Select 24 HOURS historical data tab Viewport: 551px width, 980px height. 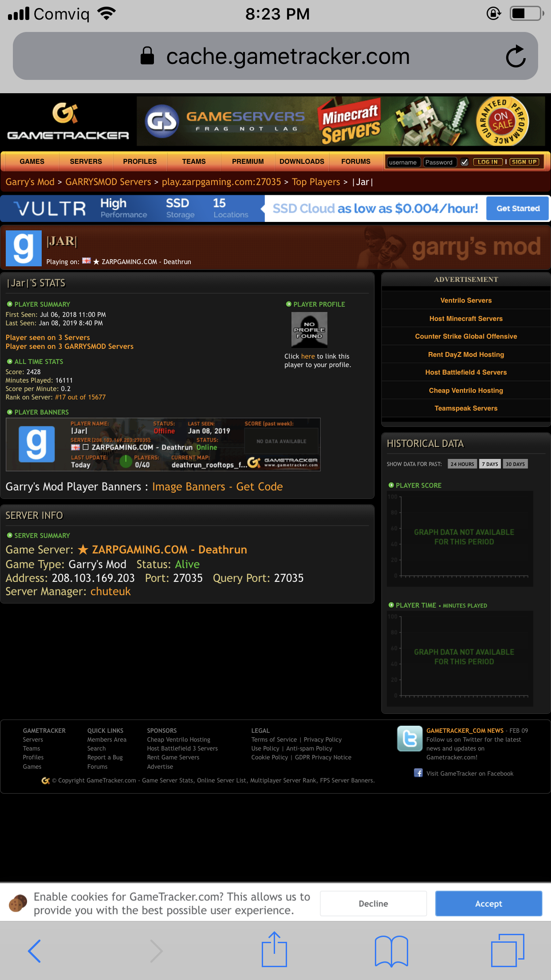pos(462,464)
